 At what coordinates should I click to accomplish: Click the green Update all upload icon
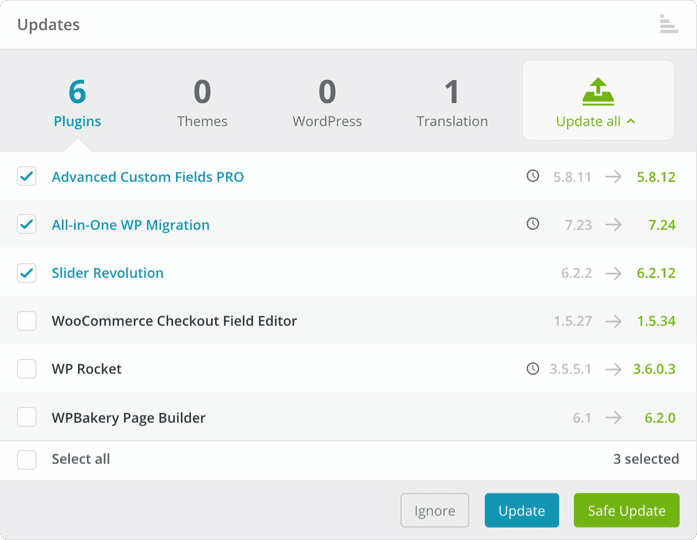coord(598,92)
